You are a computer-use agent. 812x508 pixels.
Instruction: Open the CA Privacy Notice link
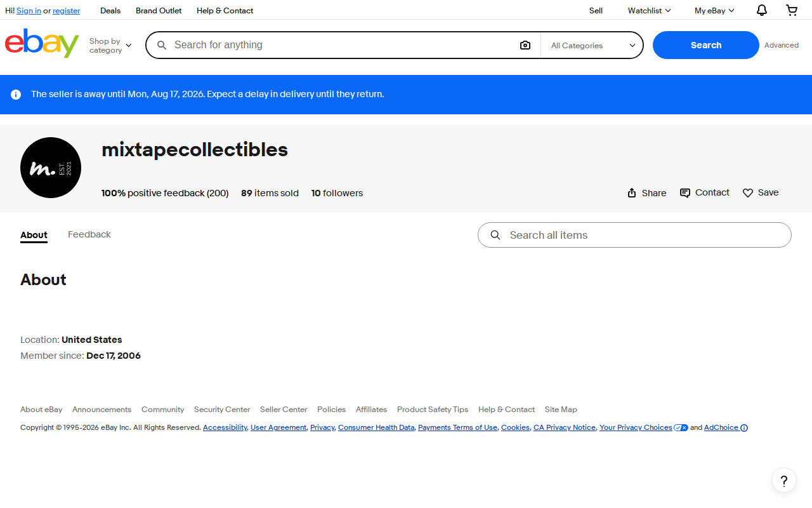565,428
